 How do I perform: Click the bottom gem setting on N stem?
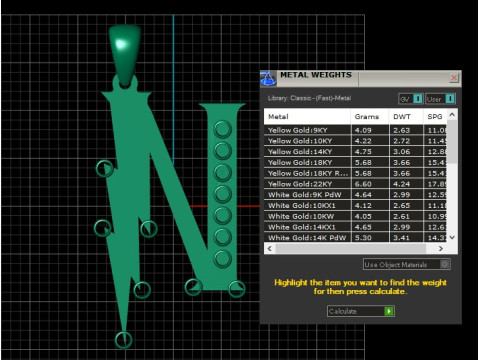(223, 258)
